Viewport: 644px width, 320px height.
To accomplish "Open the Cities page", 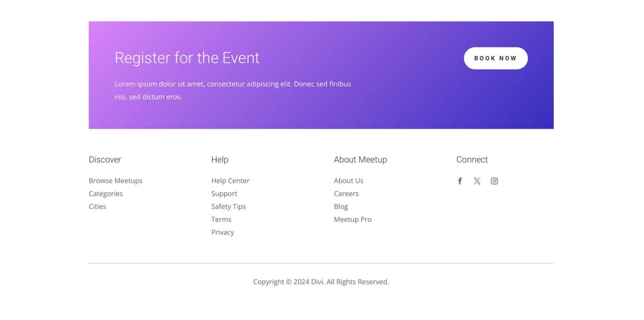I will coord(97,206).
